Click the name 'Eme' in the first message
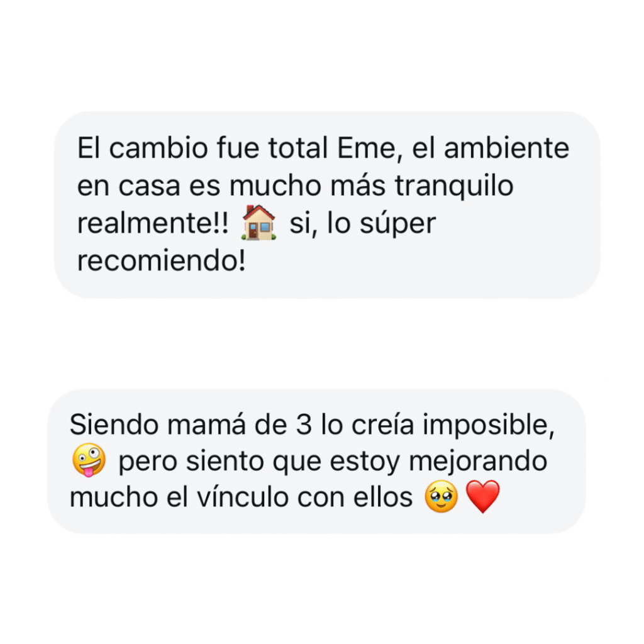The height and width of the screenshot is (644, 644). click(x=366, y=148)
